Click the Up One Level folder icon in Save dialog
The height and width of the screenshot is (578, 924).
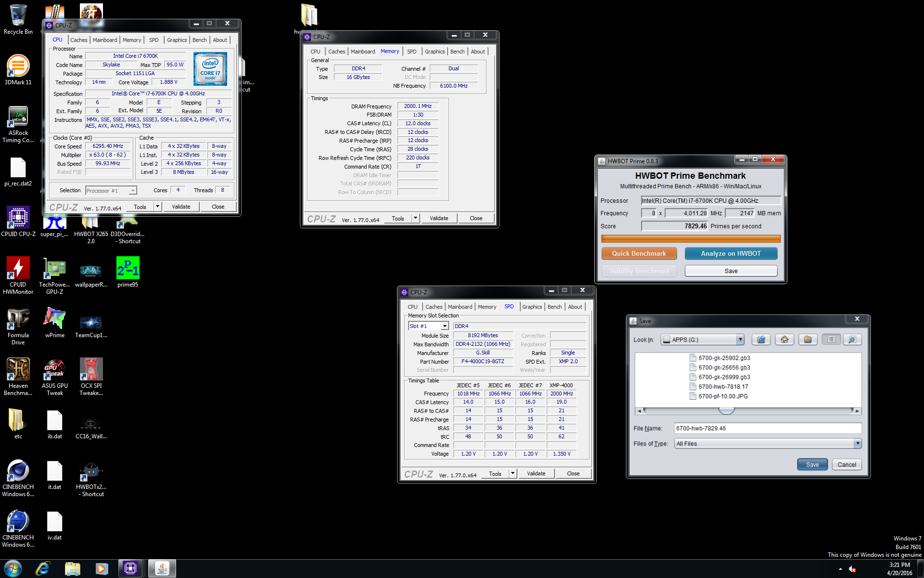(x=761, y=340)
